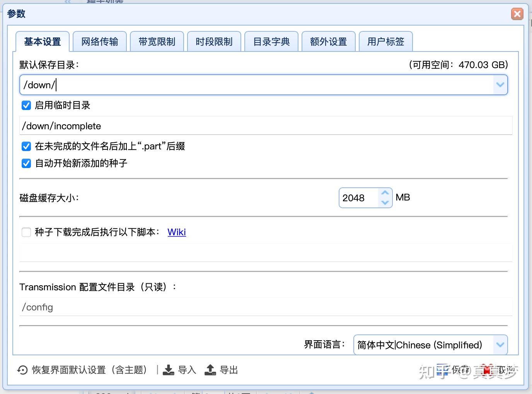The height and width of the screenshot is (394, 532).
Task: Click the 导入 import icon
Action: pyautogui.click(x=168, y=370)
